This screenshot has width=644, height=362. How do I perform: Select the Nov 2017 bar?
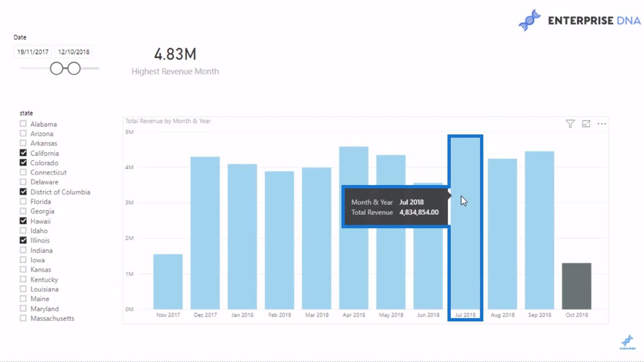click(x=168, y=282)
